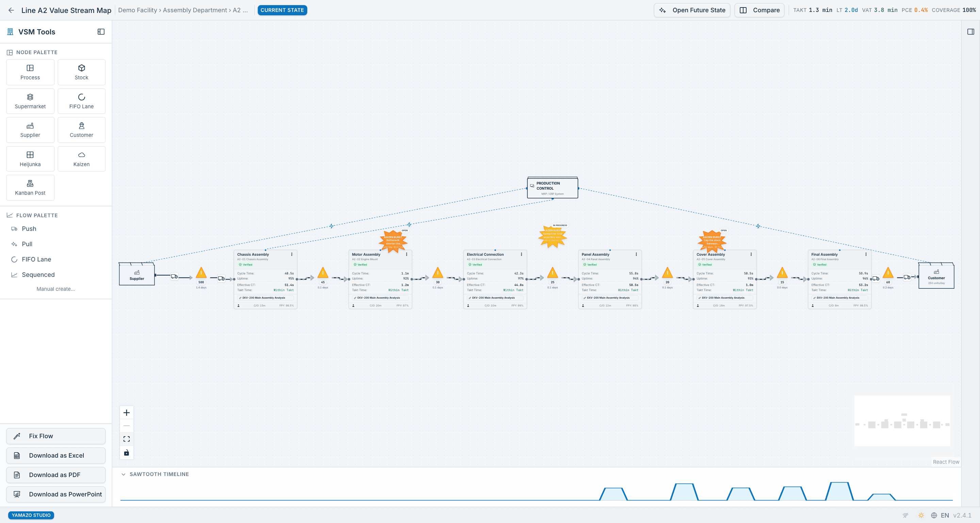Click the minimap overview thumbnail
Image resolution: width=980 pixels, height=523 pixels.
pyautogui.click(x=902, y=421)
